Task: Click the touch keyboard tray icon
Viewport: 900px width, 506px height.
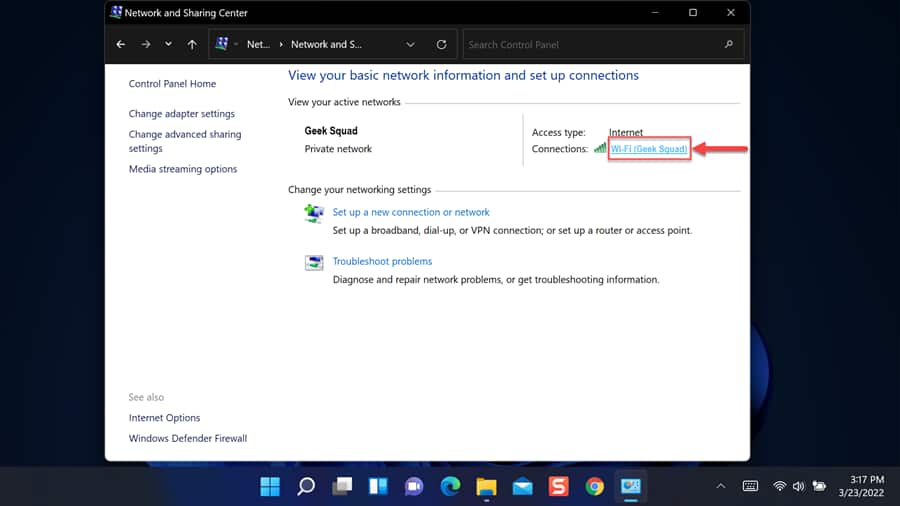Action: coord(750,486)
